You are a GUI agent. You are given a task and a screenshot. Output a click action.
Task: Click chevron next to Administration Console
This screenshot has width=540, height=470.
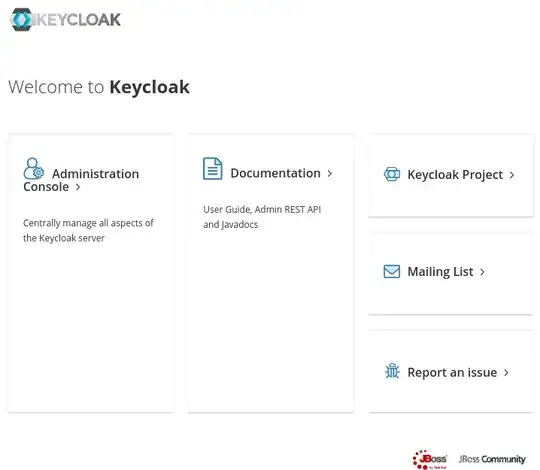point(78,187)
